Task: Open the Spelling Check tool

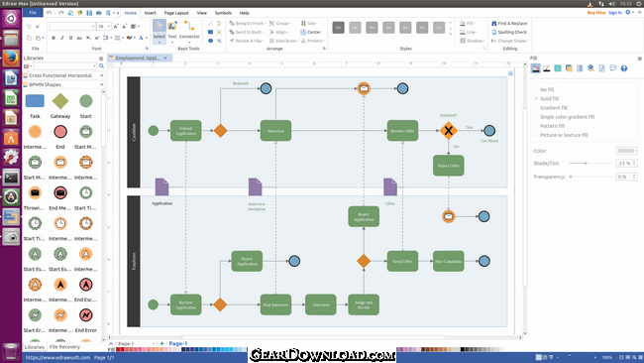Action: pyautogui.click(x=509, y=32)
